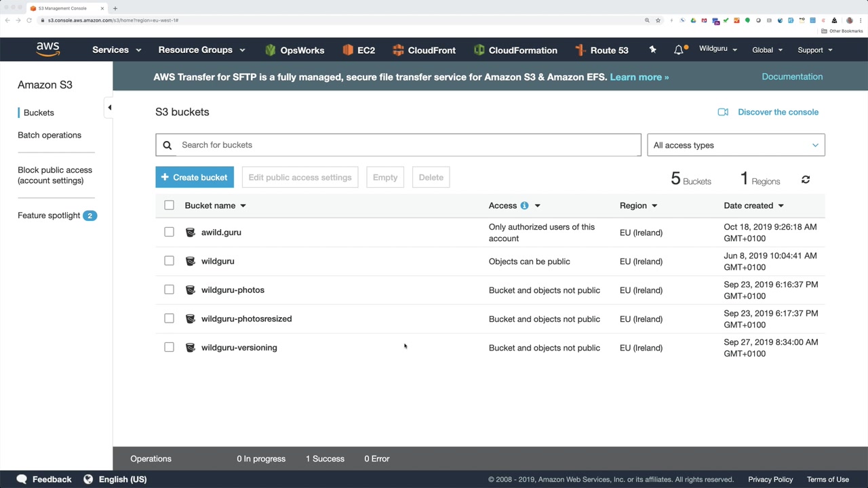Click the video camera icon near Discover
Screen dimensions: 868x488
pos(723,112)
